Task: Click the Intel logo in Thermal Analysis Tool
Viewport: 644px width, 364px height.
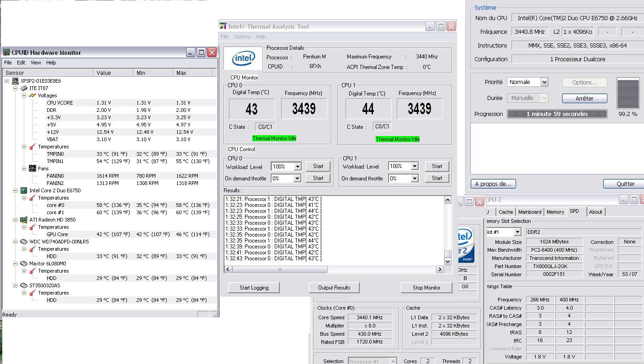Action: [243, 58]
